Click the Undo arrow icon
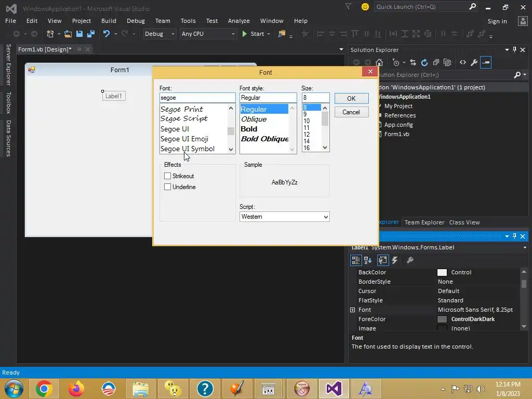Viewport: 532px width, 399px height. click(x=107, y=34)
